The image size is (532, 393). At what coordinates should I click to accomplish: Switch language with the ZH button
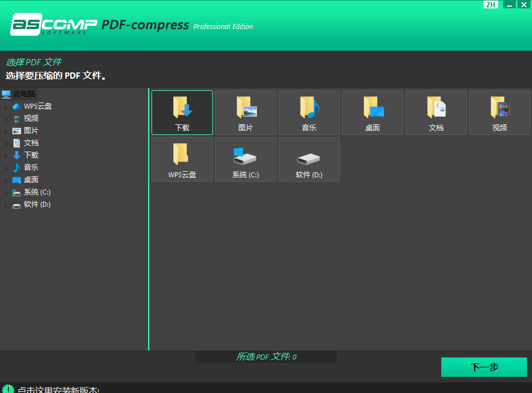click(x=490, y=4)
